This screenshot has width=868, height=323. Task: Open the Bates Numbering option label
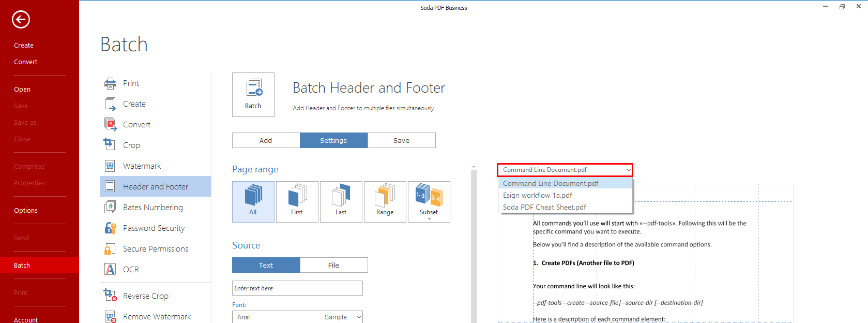153,208
